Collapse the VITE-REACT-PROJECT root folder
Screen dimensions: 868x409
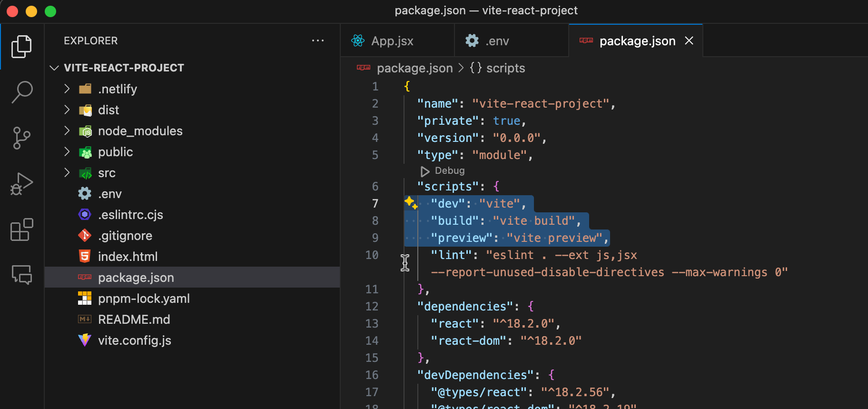coord(54,68)
